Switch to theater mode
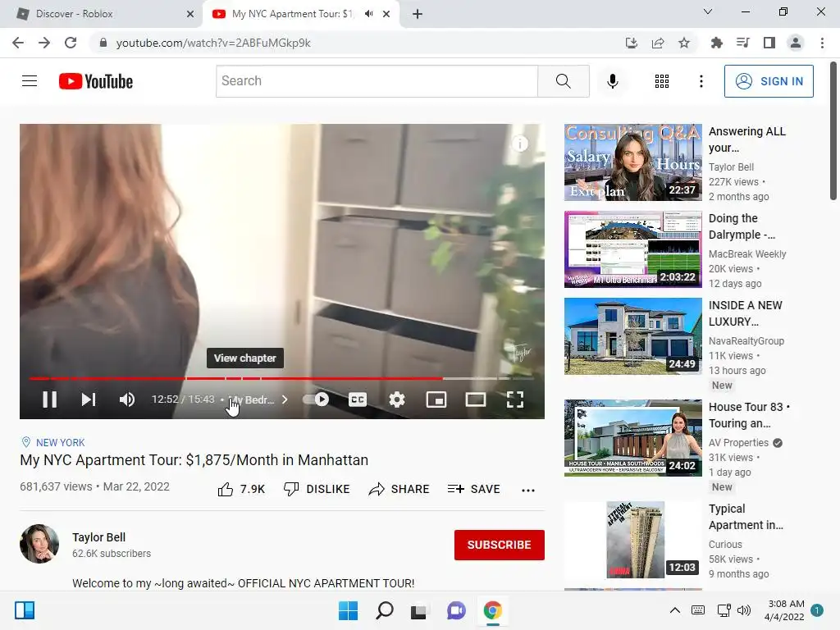Image resolution: width=840 pixels, height=630 pixels. coord(476,399)
